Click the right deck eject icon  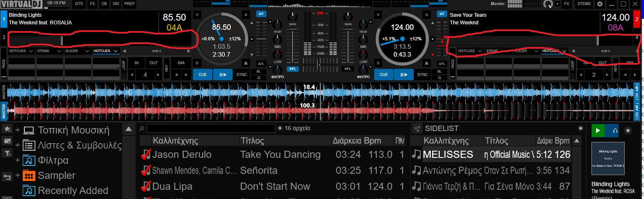(428, 63)
